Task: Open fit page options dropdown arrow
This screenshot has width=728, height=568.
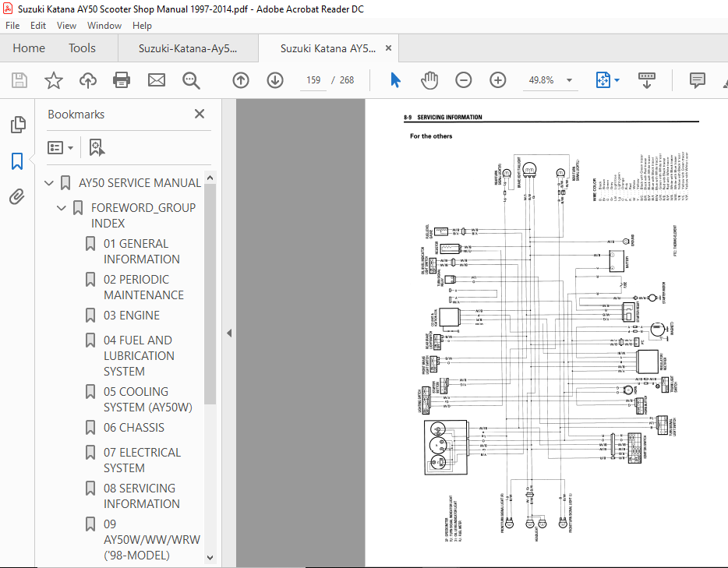Action: 617,80
